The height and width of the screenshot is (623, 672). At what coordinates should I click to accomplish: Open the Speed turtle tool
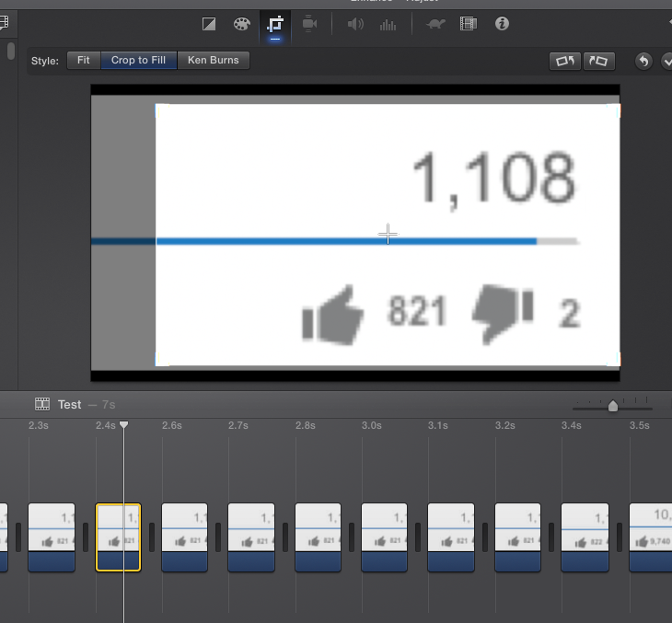[435, 24]
